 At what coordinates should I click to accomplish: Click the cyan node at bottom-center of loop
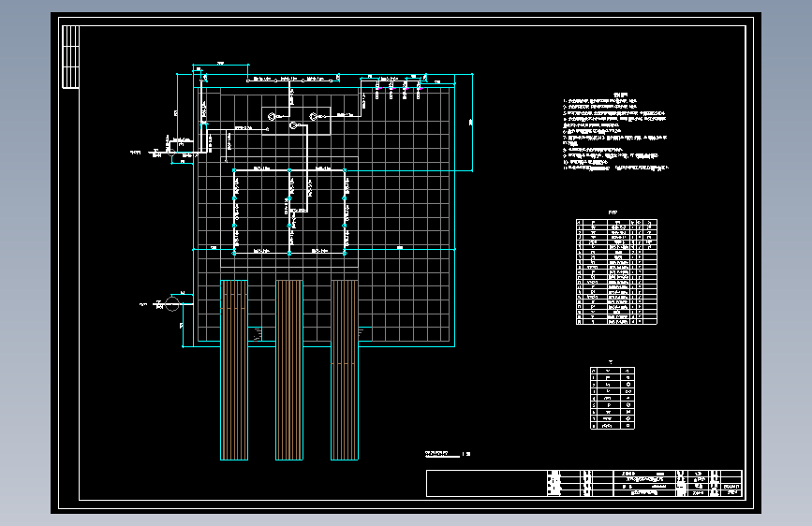(289, 253)
